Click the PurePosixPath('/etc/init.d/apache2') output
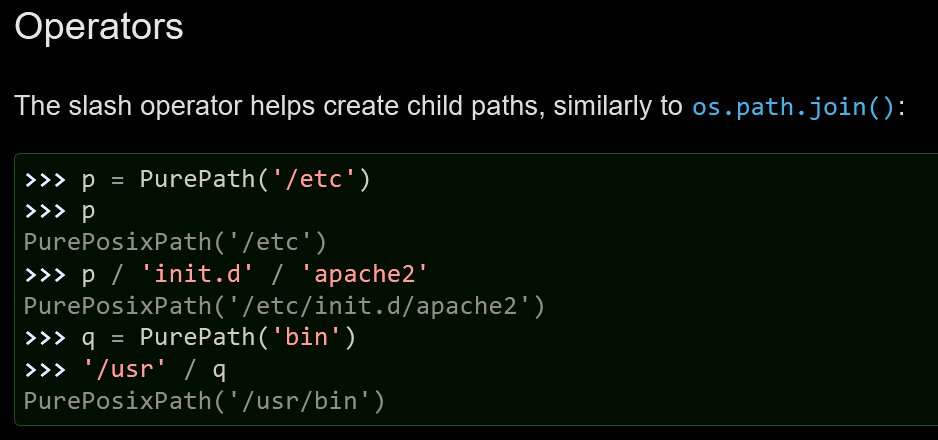This screenshot has height=440, width=938. (x=283, y=304)
